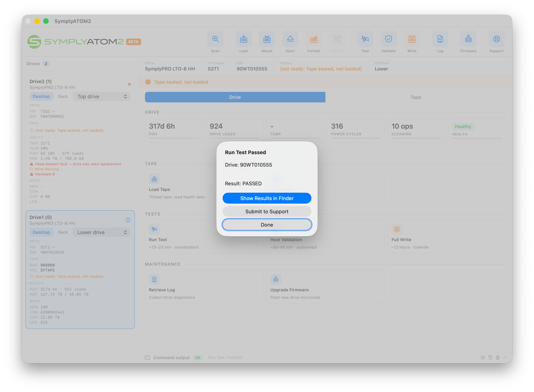This screenshot has height=392, width=534.
Task: Click the serial number '90WT010555' header value
Action: point(252,69)
